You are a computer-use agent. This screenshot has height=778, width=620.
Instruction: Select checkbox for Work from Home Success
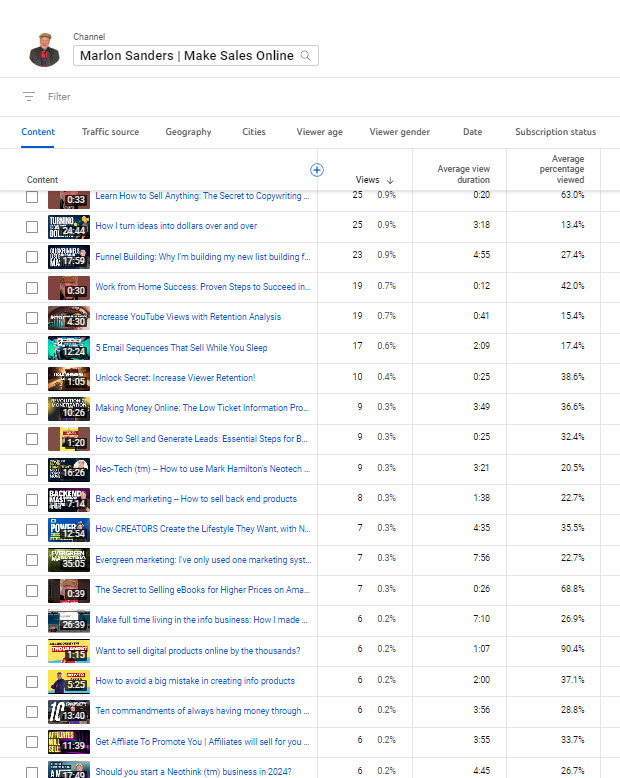[32, 288]
